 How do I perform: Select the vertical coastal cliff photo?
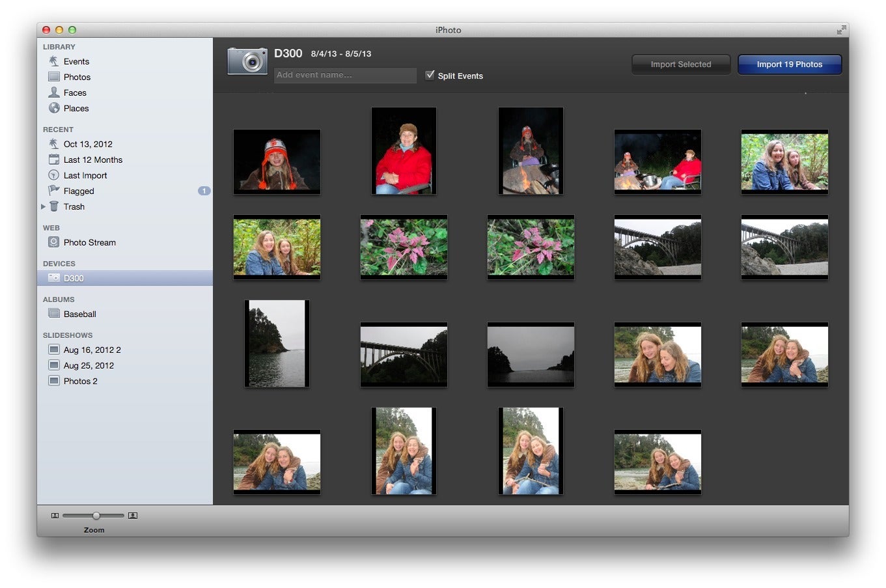point(277,343)
